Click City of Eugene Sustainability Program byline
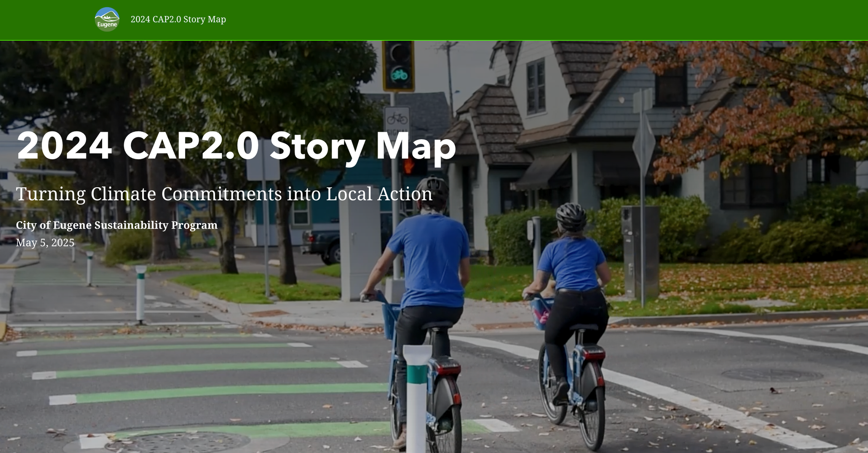The image size is (868, 453). pyautogui.click(x=116, y=225)
